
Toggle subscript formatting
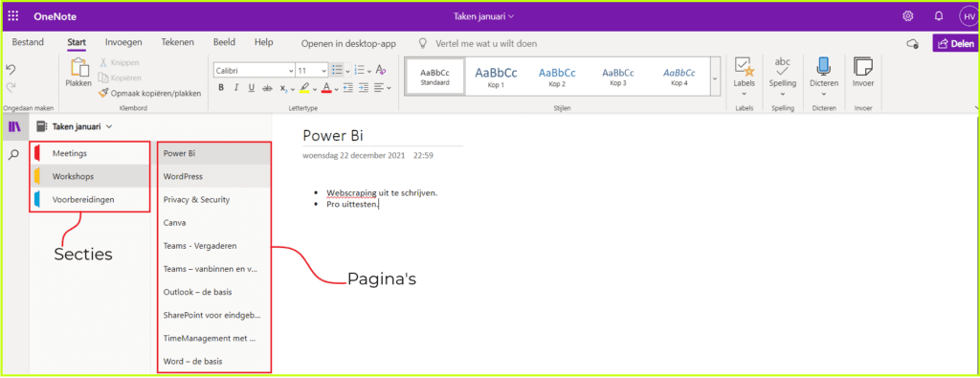(x=282, y=88)
